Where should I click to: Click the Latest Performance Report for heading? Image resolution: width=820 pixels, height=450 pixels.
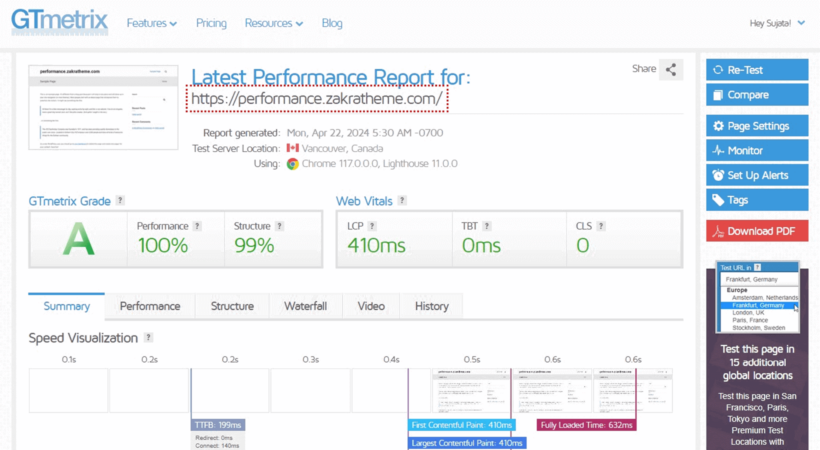click(x=331, y=77)
